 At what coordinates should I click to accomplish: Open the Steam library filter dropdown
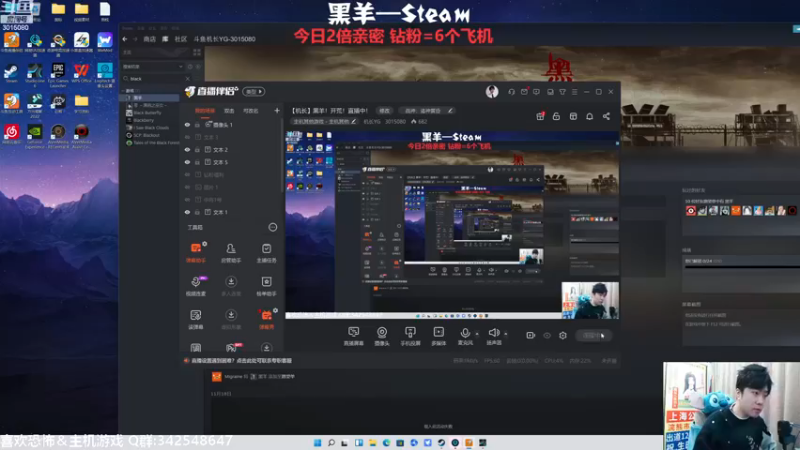click(153, 67)
